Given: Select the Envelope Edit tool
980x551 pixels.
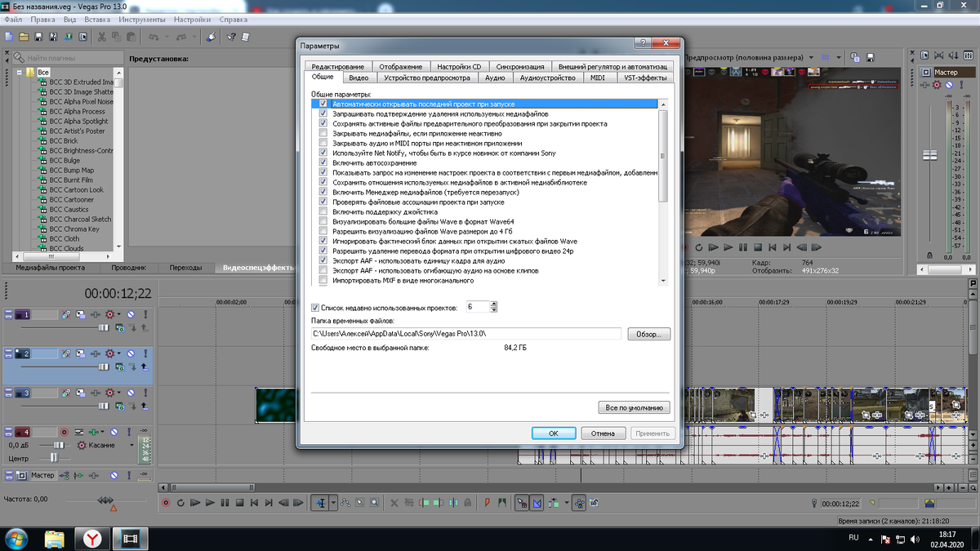Looking at the screenshot, I should (x=345, y=503).
